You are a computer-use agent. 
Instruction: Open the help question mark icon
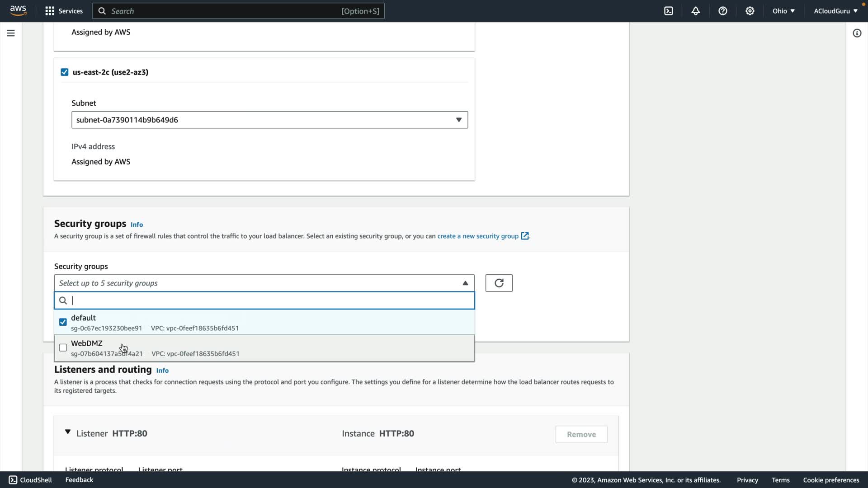(723, 11)
